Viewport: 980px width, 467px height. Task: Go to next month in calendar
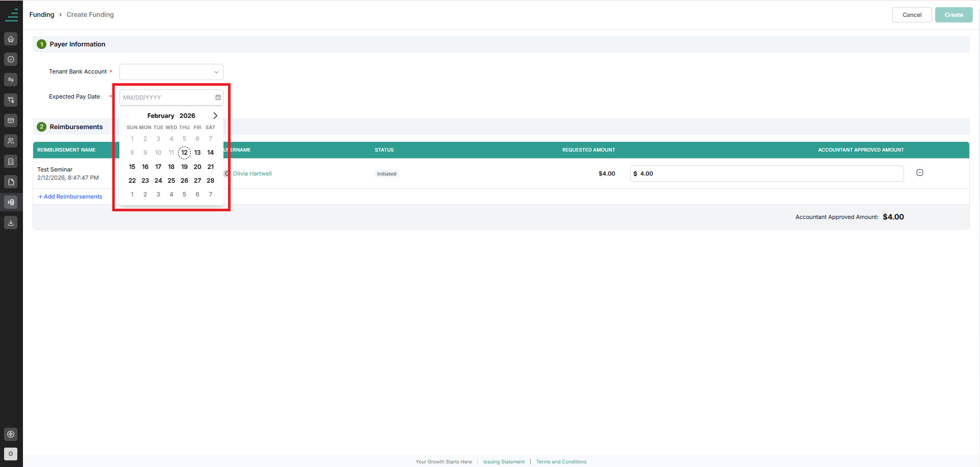coord(215,116)
